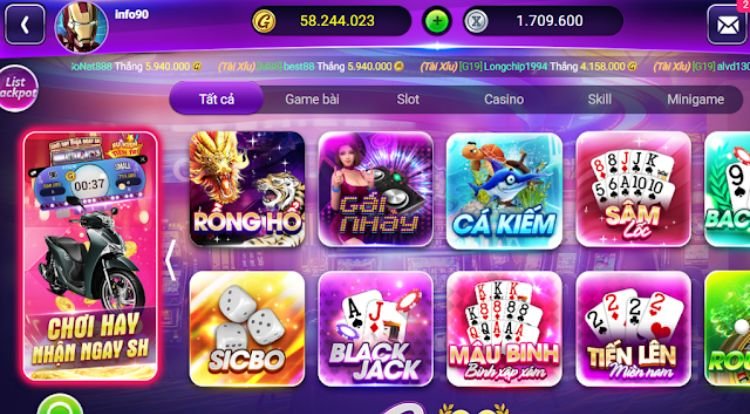The width and height of the screenshot is (750, 414).
Task: Go back using the top-left arrow
Action: (25, 25)
